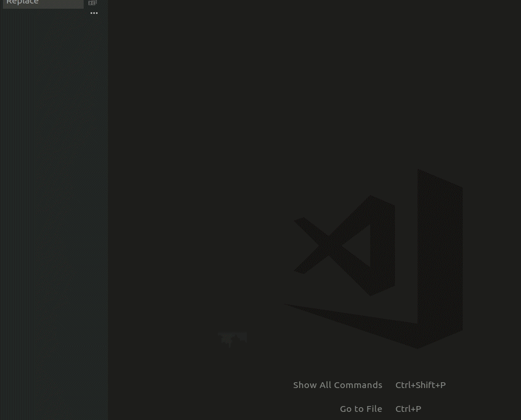The width and height of the screenshot is (521, 420).
Task: Click the Show All Commands label
Action: pyautogui.click(x=337, y=385)
